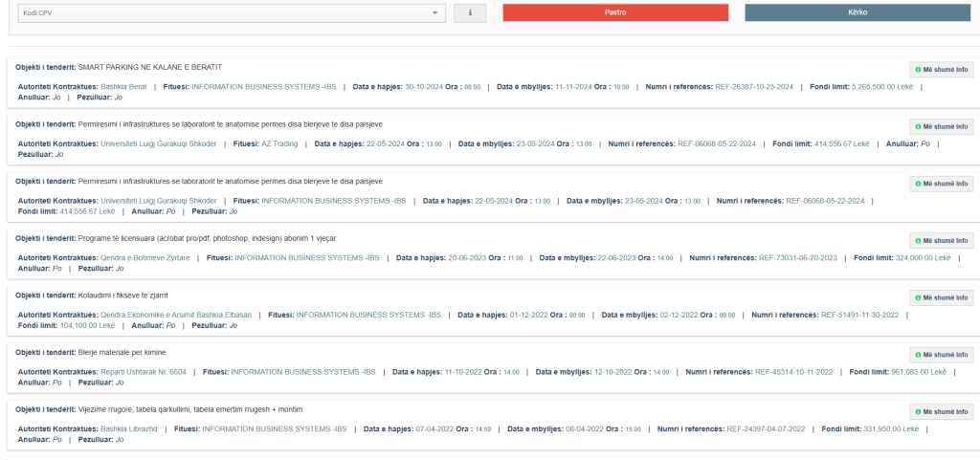The width and height of the screenshot is (980, 460).
Task: Open the Kodi CPV dropdown
Action: pos(232,12)
